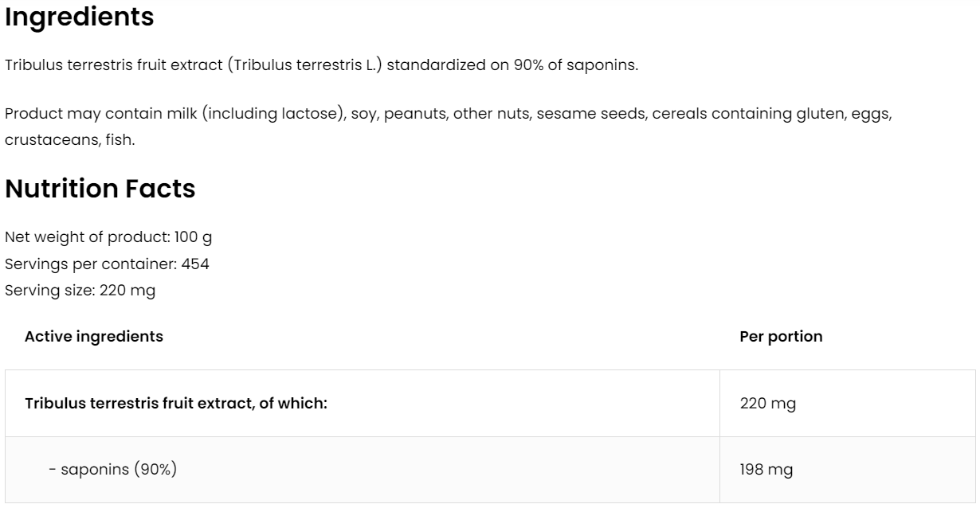Click the 220 mg table cell
The width and height of the screenshot is (980, 508).
coord(768,404)
